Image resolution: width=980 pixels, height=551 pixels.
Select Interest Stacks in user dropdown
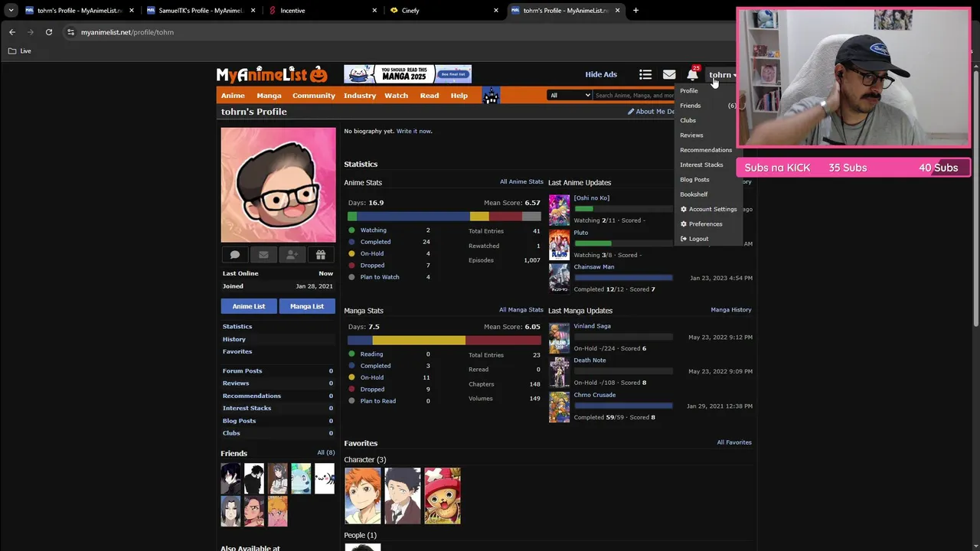[701, 165]
